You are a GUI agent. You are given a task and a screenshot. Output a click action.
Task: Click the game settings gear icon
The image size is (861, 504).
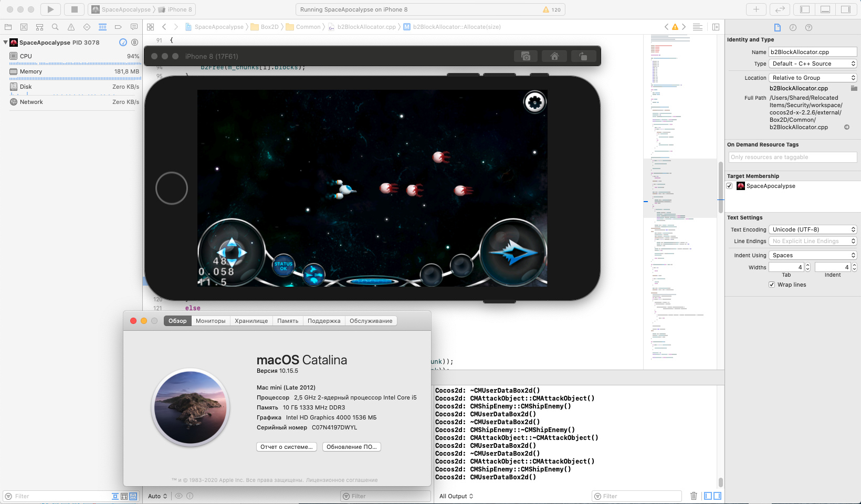pyautogui.click(x=535, y=102)
